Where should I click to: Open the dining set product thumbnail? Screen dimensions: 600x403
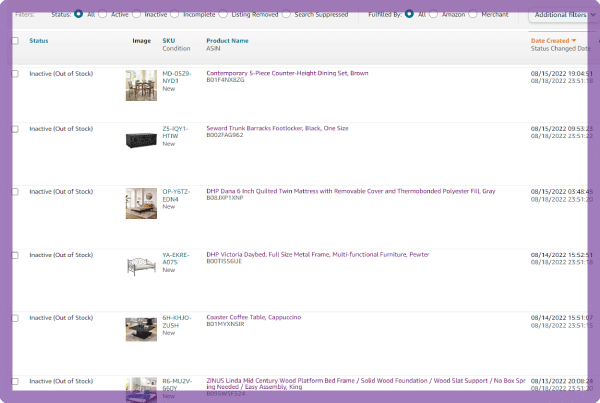point(141,85)
